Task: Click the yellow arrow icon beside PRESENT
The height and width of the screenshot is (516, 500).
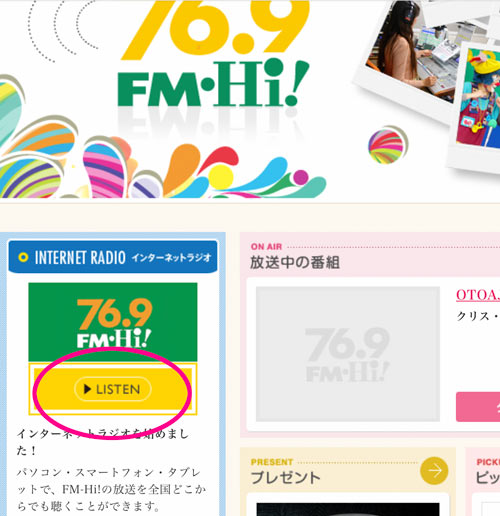Action: (x=434, y=471)
